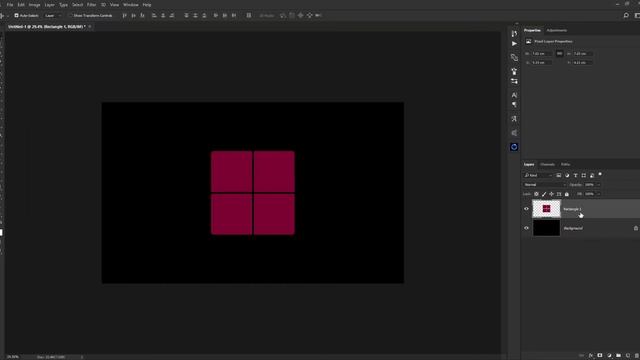The image size is (640, 360).
Task: Open the Type menu
Action: [x=63, y=5]
